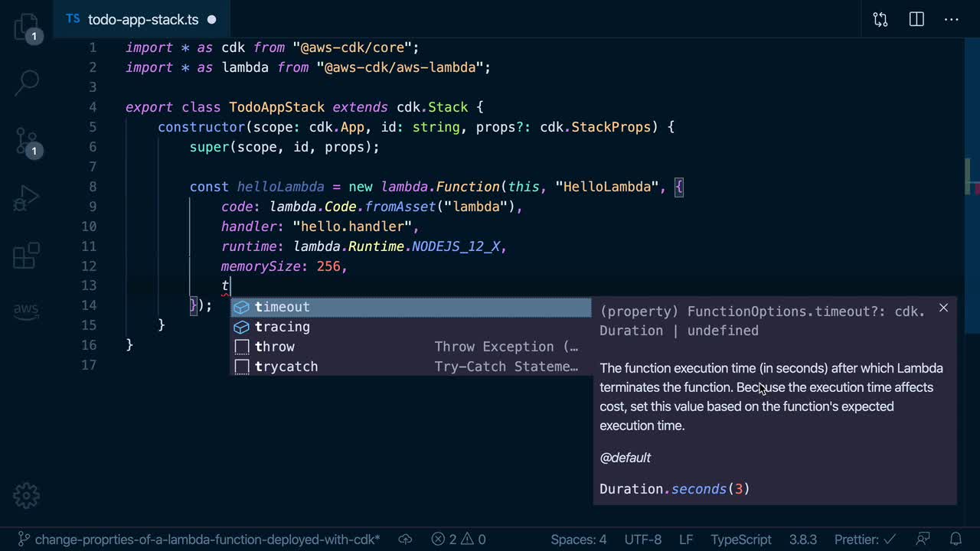Open the Search view in sidebar
The height and width of the screenshot is (551, 980).
pos(26,82)
